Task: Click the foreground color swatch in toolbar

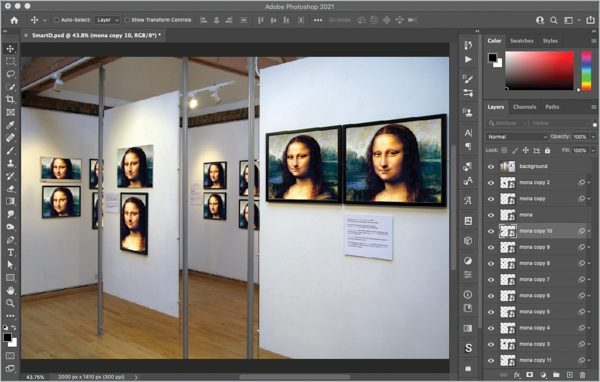Action: [x=7, y=337]
